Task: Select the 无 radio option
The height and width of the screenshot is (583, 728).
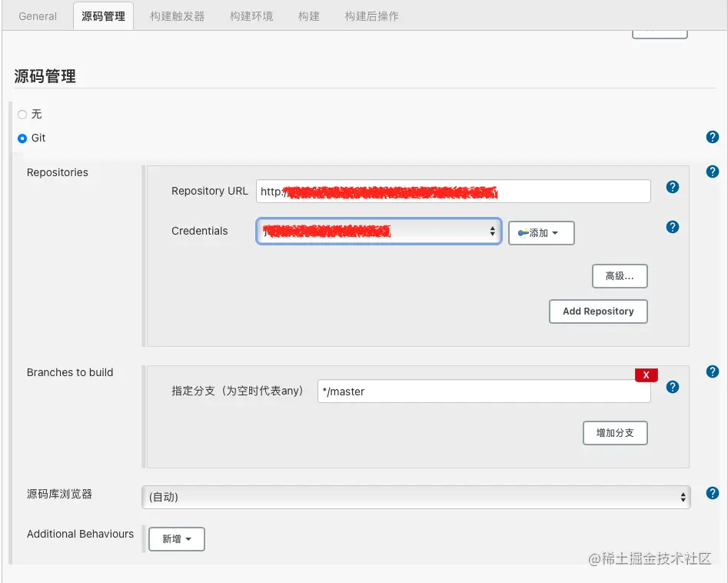Action: pyautogui.click(x=22, y=115)
